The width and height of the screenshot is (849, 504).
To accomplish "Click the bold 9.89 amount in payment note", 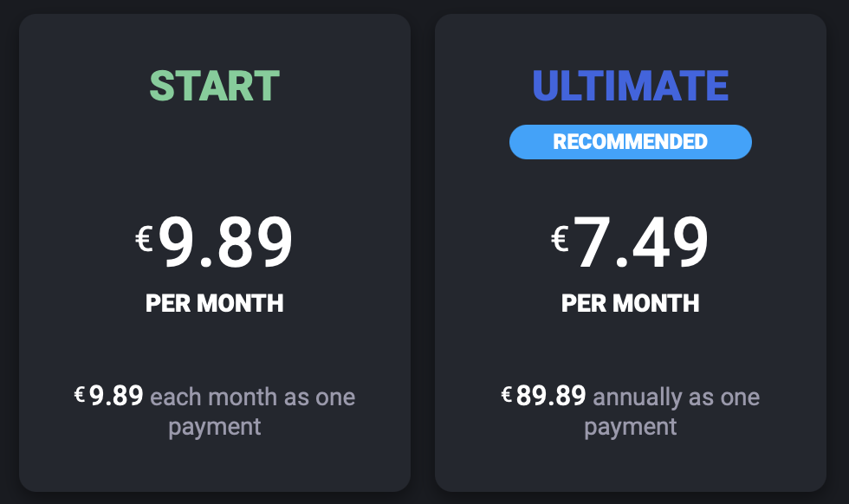I will click(116, 396).
